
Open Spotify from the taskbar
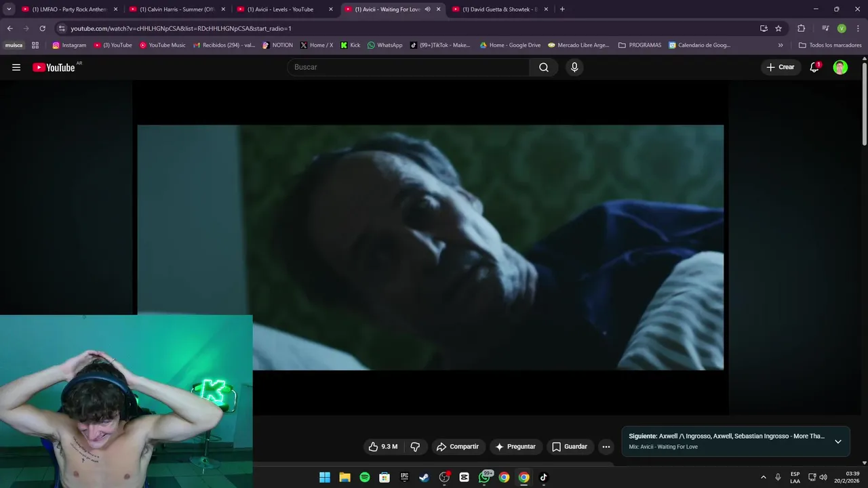coord(365,477)
